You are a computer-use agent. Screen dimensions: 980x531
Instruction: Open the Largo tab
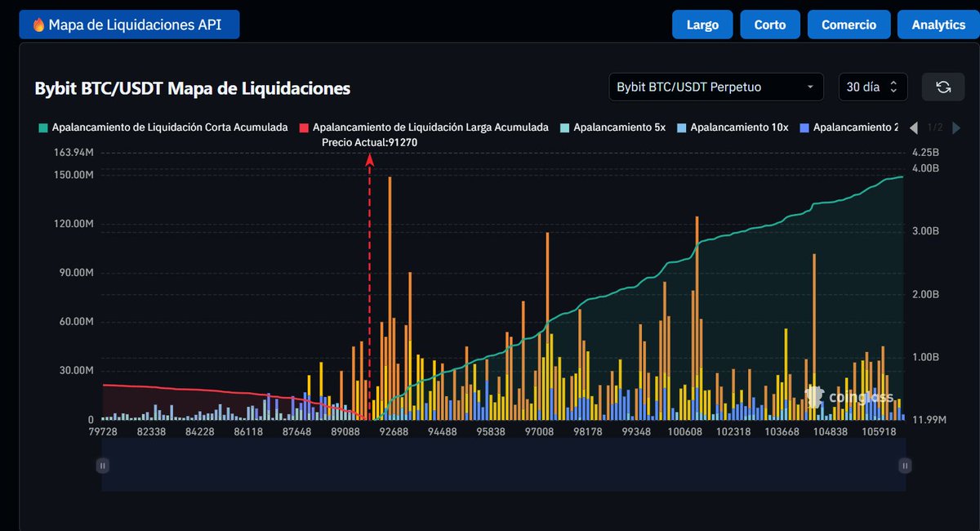pyautogui.click(x=702, y=25)
